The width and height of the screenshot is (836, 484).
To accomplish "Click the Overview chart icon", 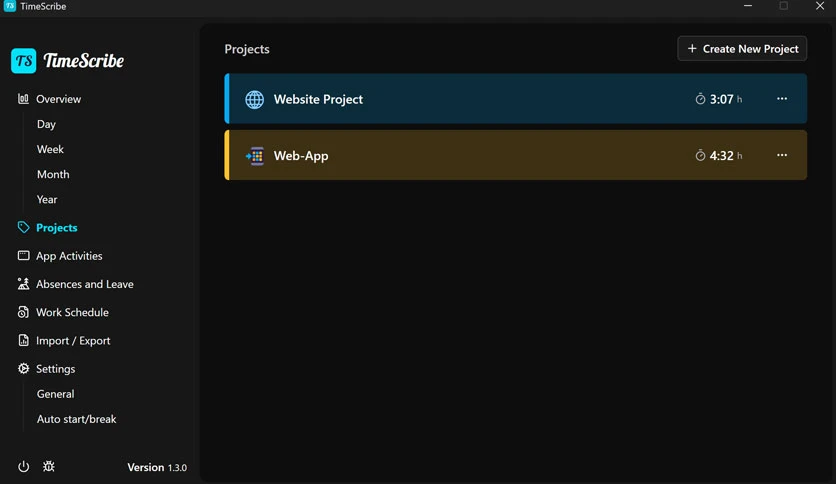I will [x=23, y=99].
